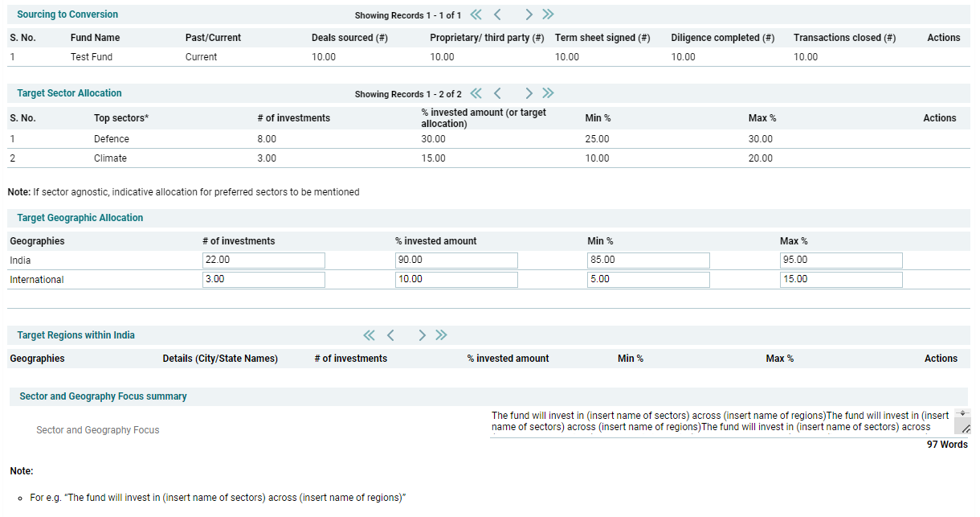The image size is (980, 517).
Task: Go to next page in Sourcing to Conversion
Action: pos(529,14)
